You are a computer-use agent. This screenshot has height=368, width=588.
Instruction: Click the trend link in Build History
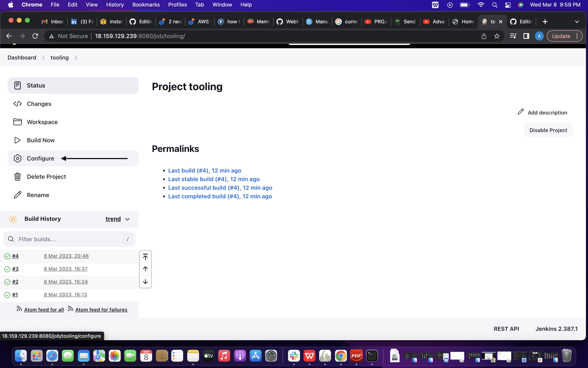tap(113, 219)
